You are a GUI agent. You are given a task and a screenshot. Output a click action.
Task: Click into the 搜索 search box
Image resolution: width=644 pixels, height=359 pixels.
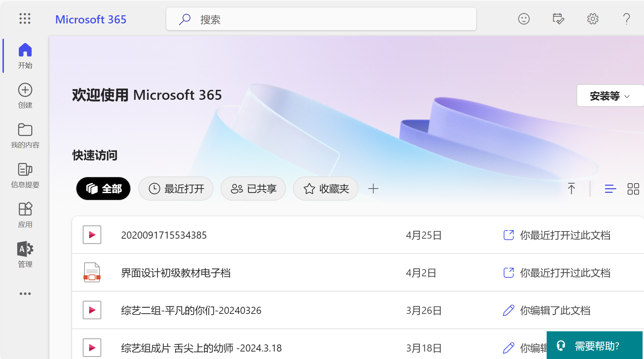tap(321, 19)
